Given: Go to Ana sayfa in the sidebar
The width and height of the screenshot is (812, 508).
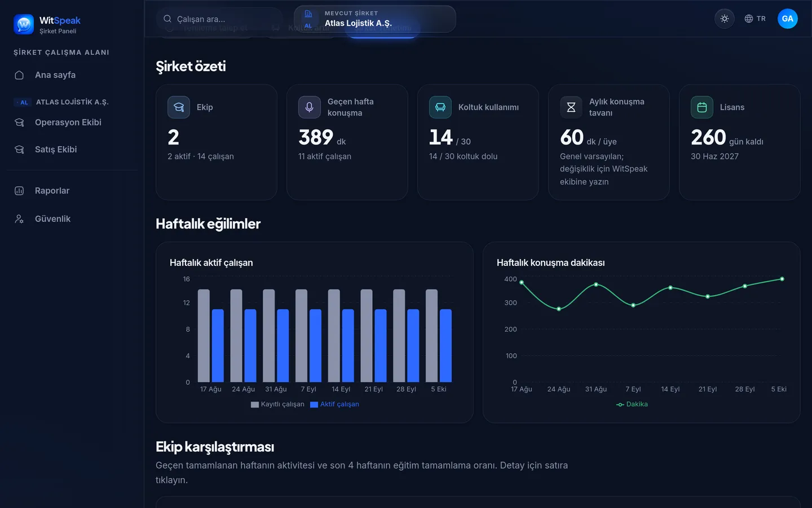Looking at the screenshot, I should click(x=72, y=75).
